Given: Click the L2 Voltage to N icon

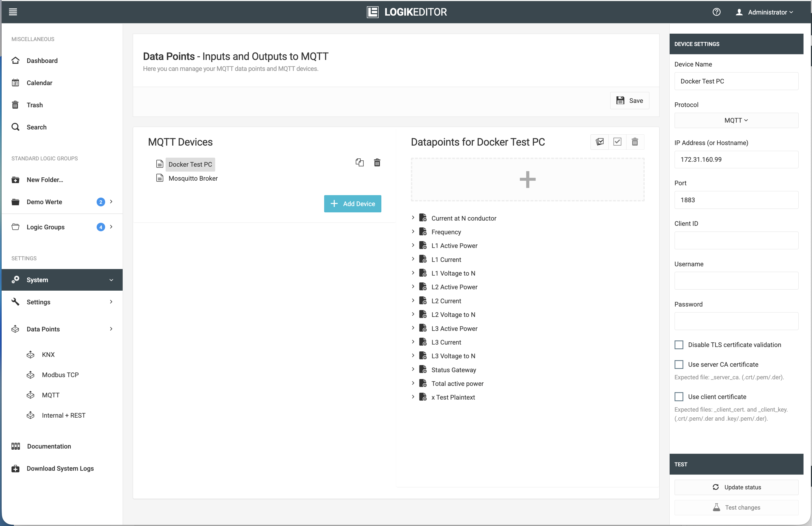Looking at the screenshot, I should [423, 314].
